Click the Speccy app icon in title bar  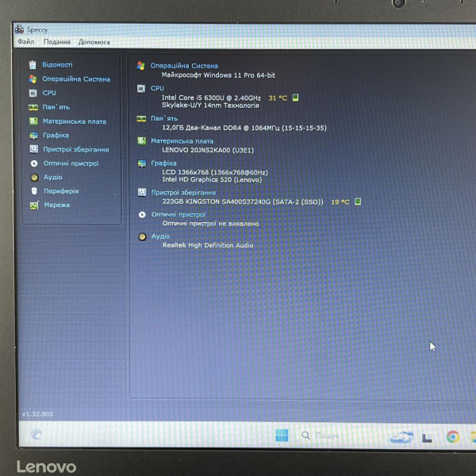19,29
